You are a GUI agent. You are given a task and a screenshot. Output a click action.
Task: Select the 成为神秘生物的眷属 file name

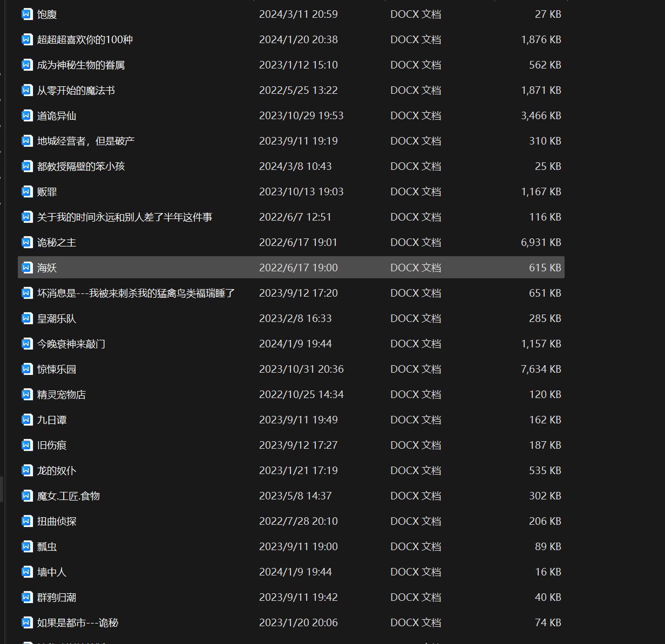point(81,65)
